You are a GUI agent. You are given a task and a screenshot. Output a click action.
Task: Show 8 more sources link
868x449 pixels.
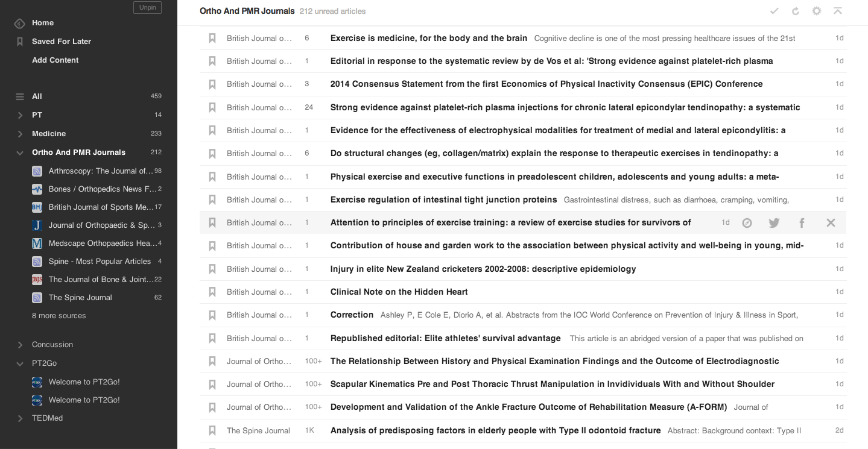click(59, 316)
